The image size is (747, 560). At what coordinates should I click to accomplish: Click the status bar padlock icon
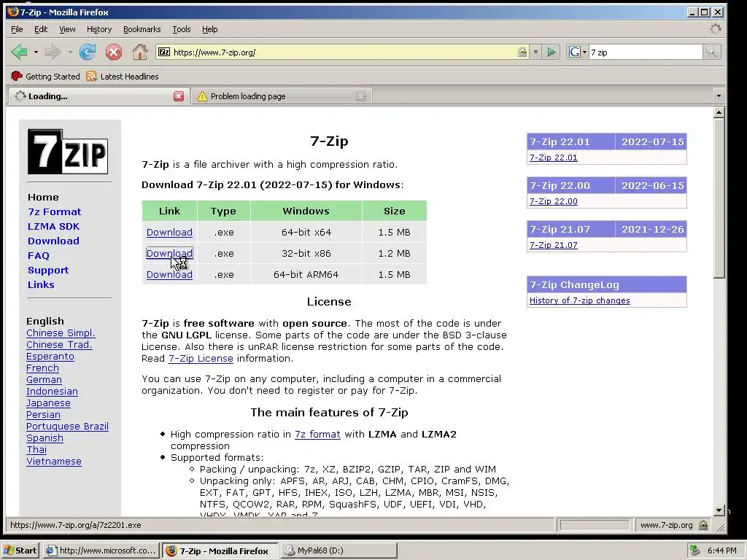pos(703,525)
